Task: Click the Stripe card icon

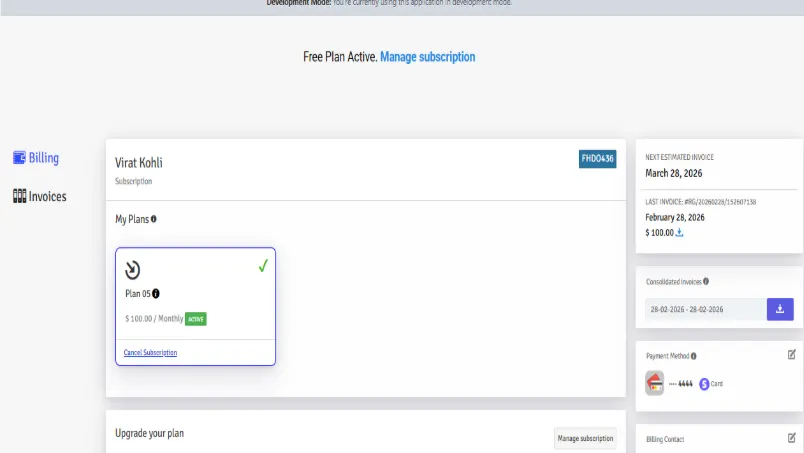Action: tap(704, 384)
